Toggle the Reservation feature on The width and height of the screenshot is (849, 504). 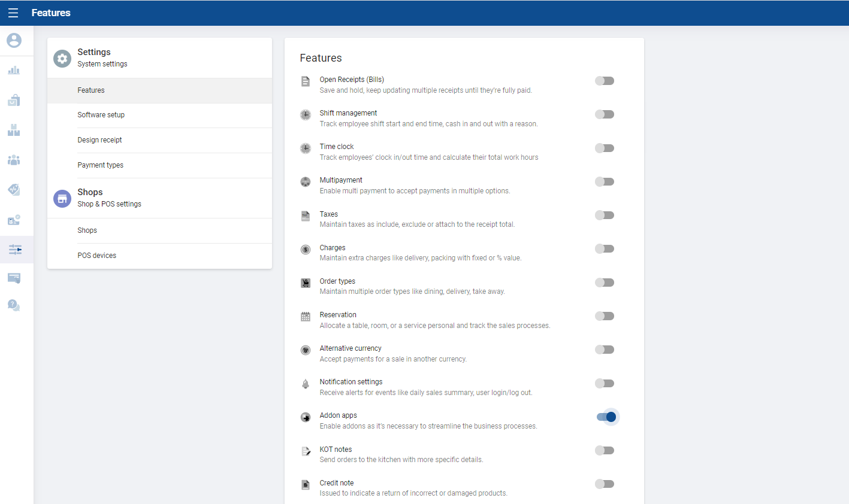[605, 316]
